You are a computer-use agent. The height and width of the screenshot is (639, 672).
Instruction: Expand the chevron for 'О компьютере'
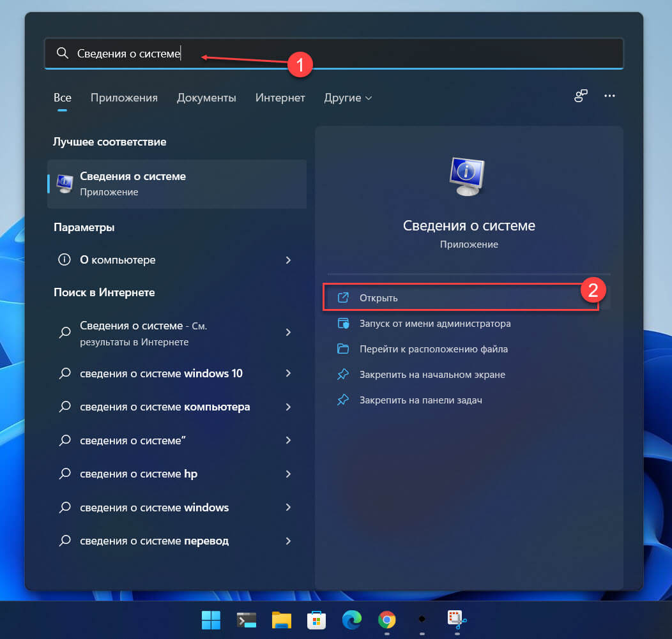pos(288,260)
